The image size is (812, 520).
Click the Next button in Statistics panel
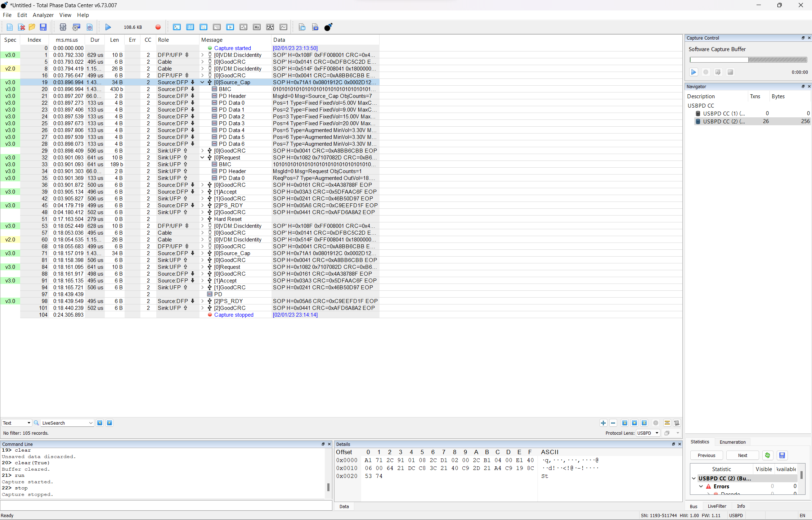[742, 455]
